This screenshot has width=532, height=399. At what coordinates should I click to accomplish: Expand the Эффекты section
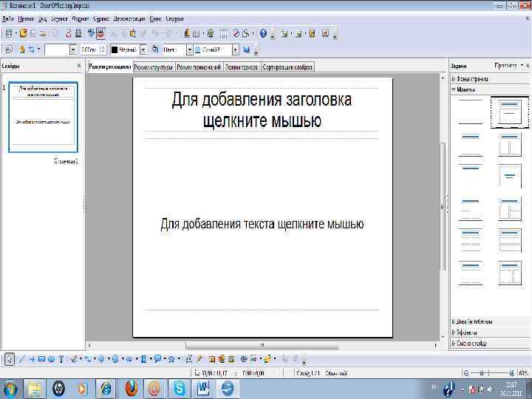(x=491, y=332)
